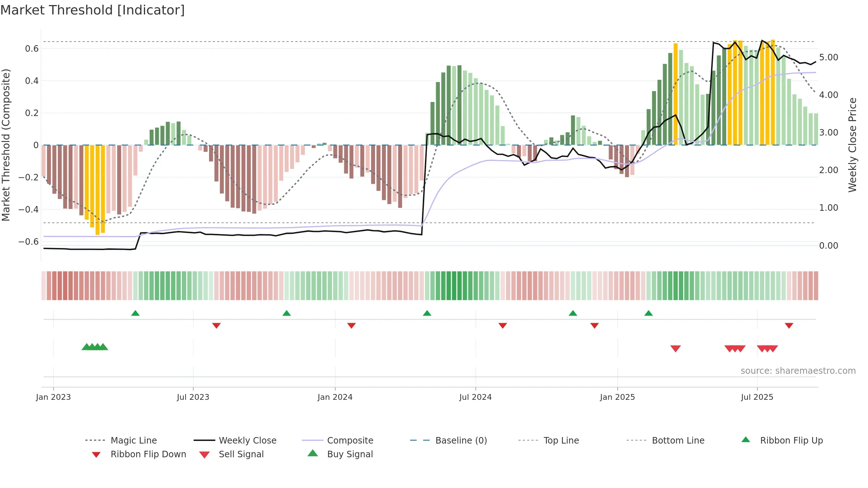Click the 0.6 left axis tick label
The image size is (868, 488).
[32, 48]
